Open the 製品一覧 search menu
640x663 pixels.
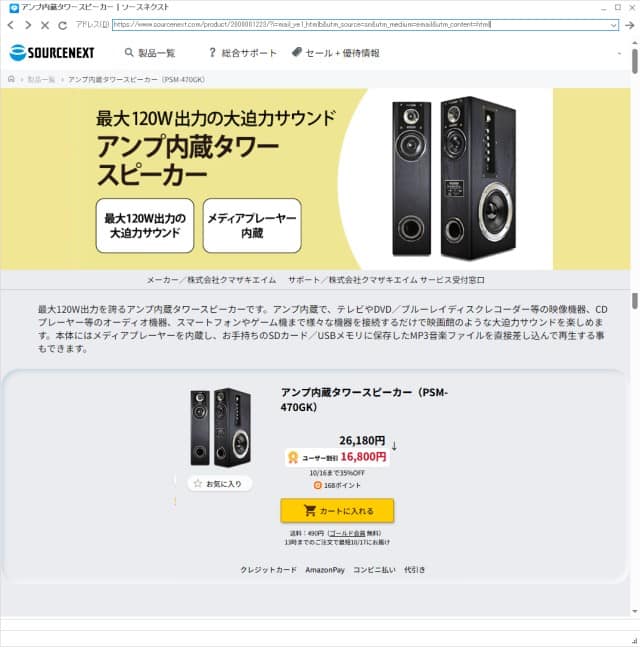point(150,53)
